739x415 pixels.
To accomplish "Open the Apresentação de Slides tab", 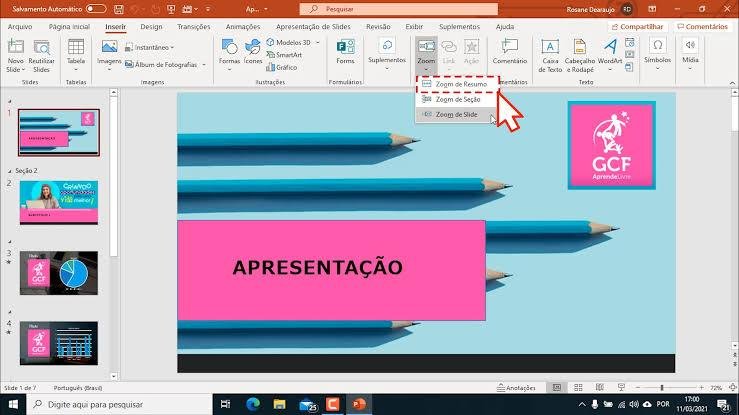I will click(313, 27).
